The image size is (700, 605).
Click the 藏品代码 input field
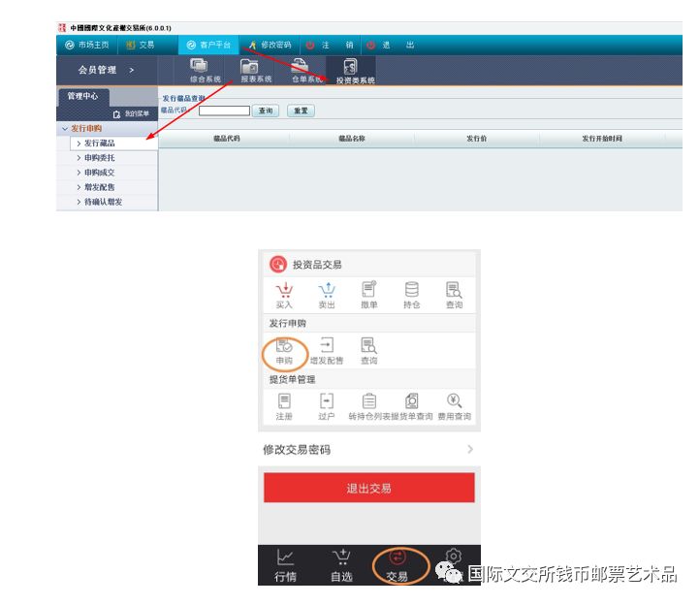pyautogui.click(x=224, y=111)
